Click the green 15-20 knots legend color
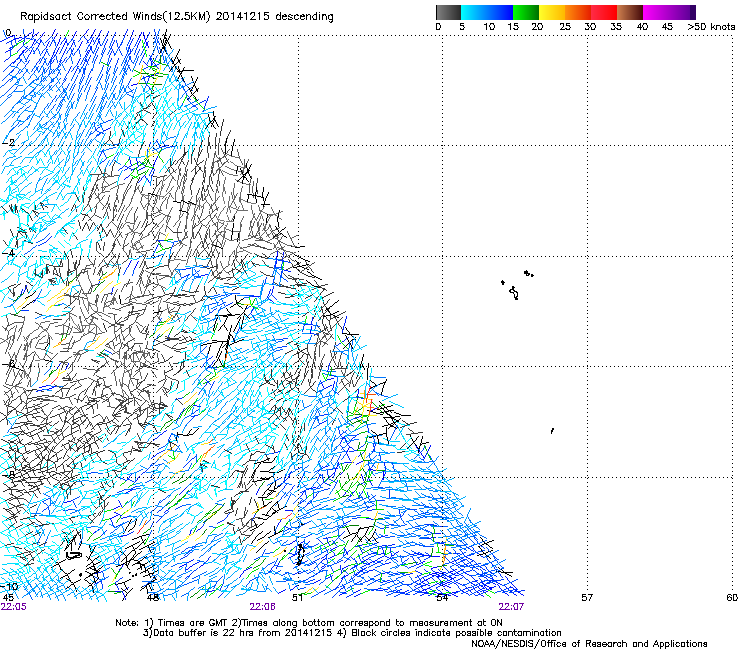The image size is (740, 650). (x=526, y=12)
